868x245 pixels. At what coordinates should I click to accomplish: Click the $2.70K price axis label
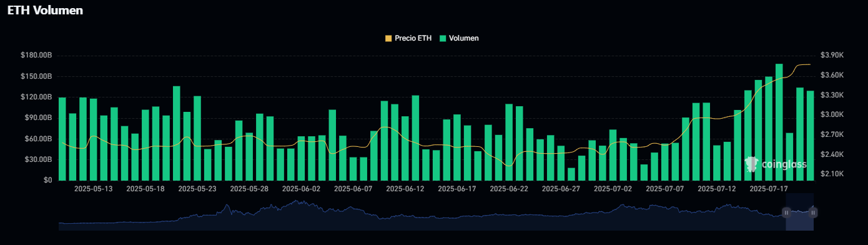pyautogui.click(x=832, y=134)
